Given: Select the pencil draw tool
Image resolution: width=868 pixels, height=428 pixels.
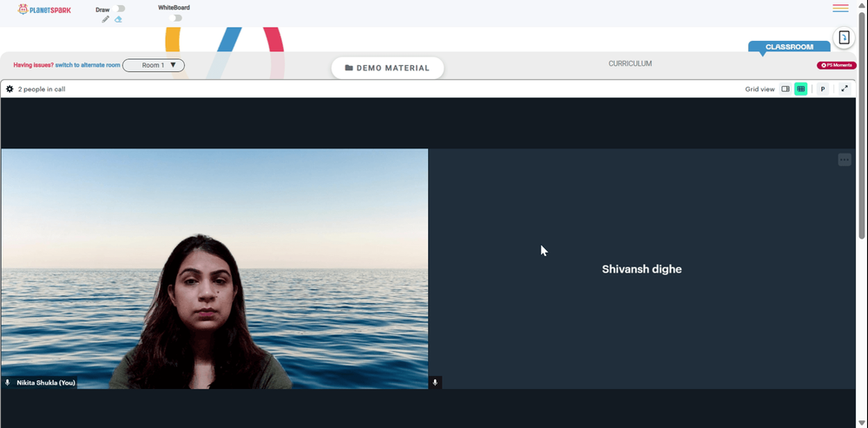Looking at the screenshot, I should [105, 19].
